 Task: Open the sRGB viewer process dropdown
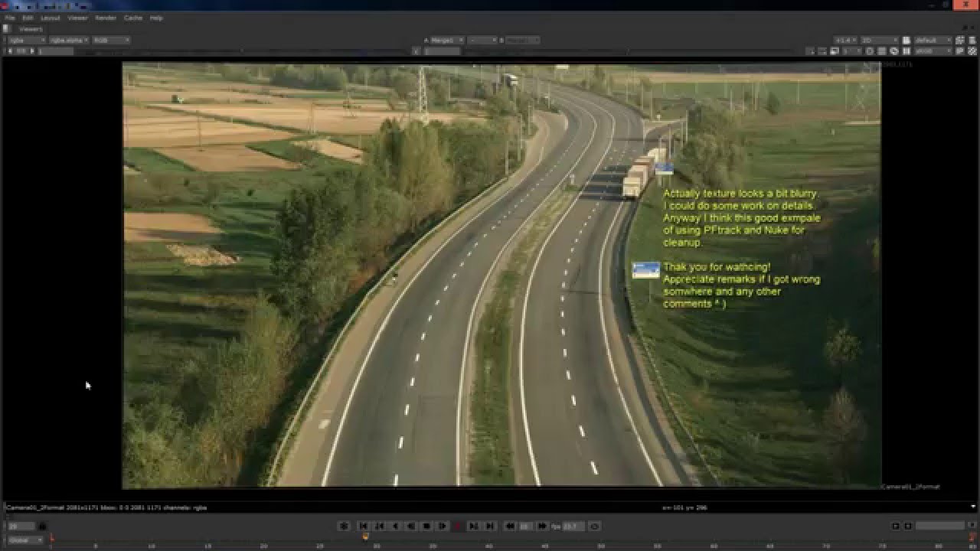[933, 51]
